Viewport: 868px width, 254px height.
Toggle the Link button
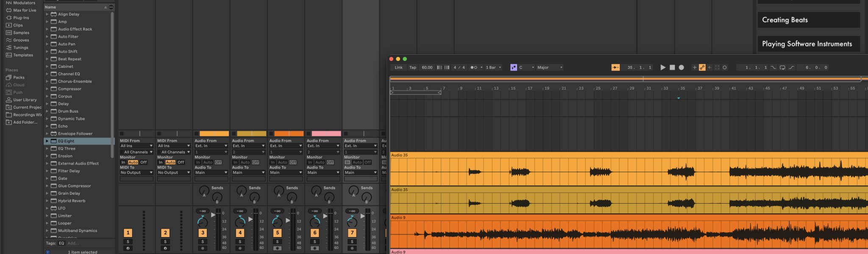point(399,67)
